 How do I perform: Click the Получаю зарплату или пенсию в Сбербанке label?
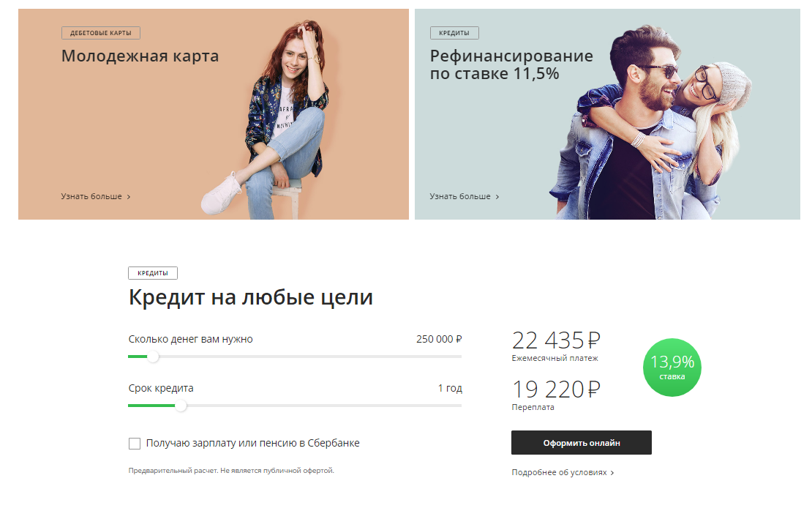click(253, 443)
